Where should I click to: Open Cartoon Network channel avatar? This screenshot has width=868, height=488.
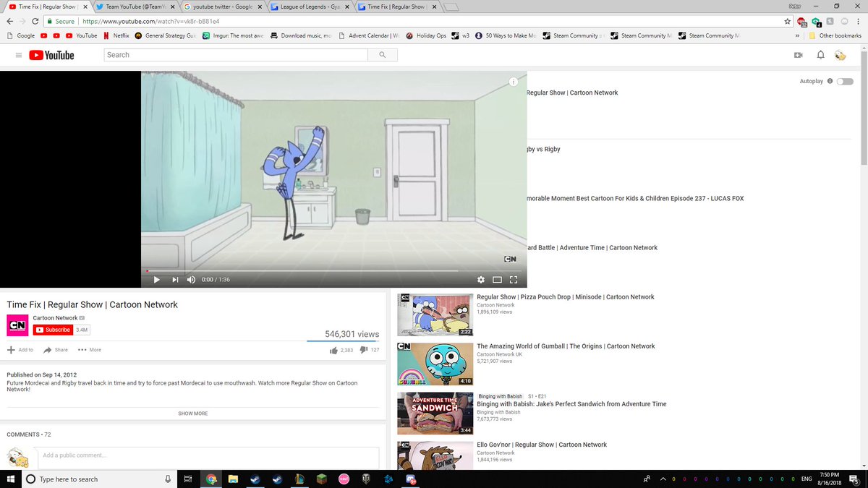[17, 325]
